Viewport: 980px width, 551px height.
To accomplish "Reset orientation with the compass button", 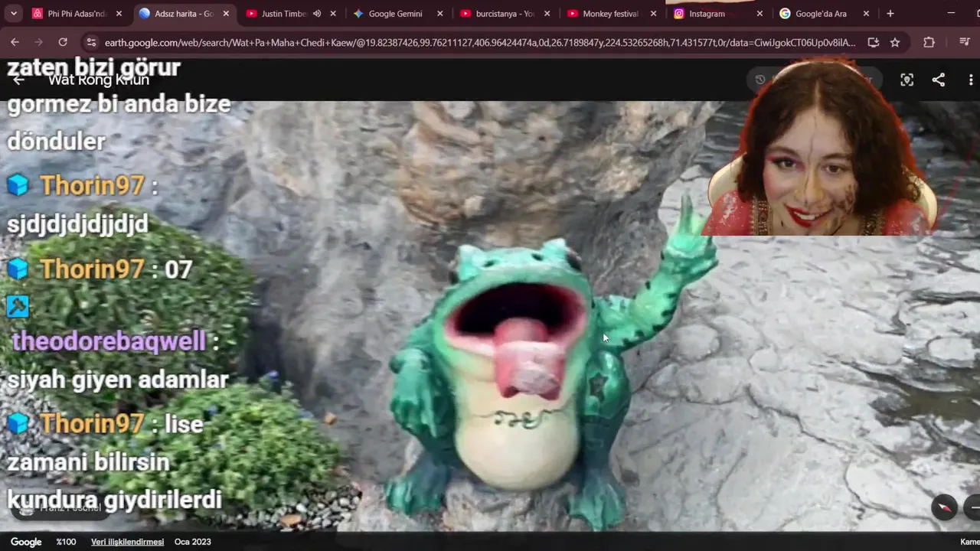I will point(944,507).
